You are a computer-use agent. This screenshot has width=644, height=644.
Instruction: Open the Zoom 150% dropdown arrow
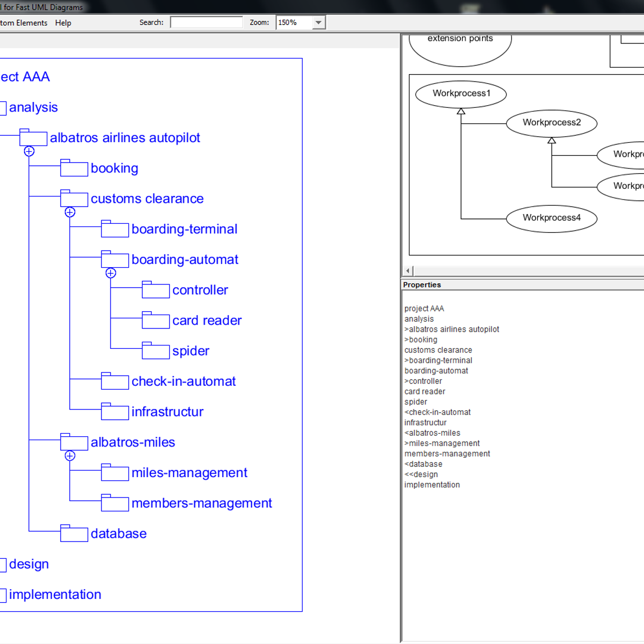point(318,23)
